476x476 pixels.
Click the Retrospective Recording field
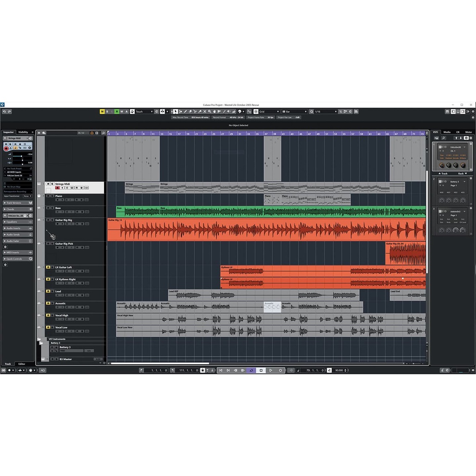[18, 192]
